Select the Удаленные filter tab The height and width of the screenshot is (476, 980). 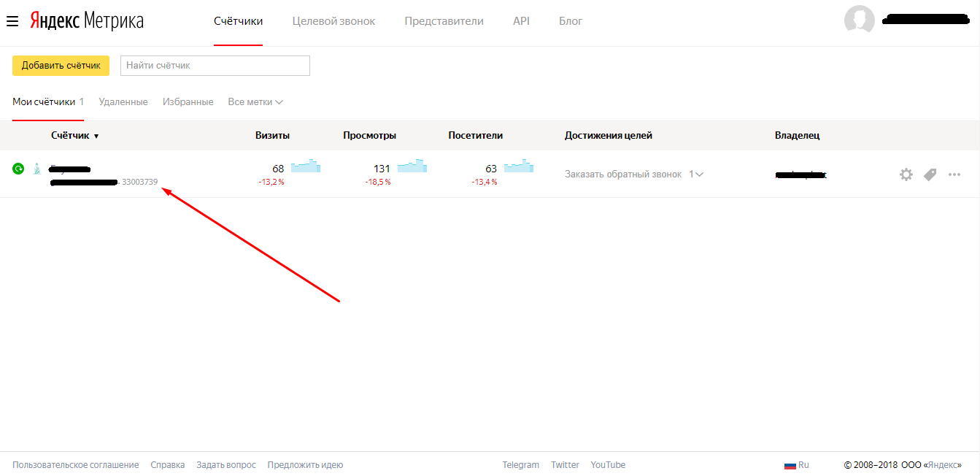pyautogui.click(x=123, y=102)
